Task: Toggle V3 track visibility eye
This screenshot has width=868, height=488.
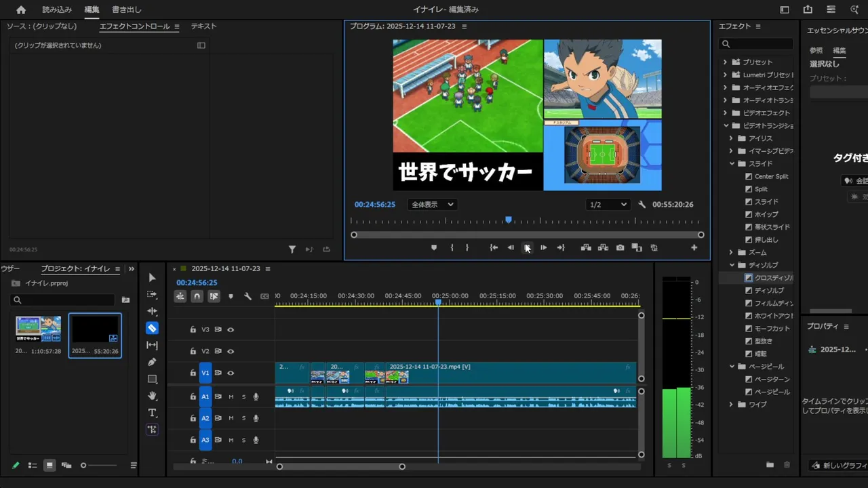Action: (231, 330)
